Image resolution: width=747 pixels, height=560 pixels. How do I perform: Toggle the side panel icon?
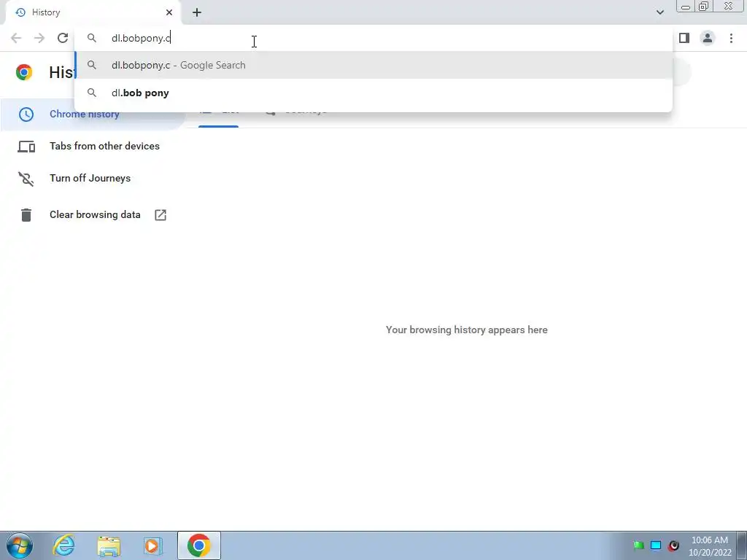[684, 38]
